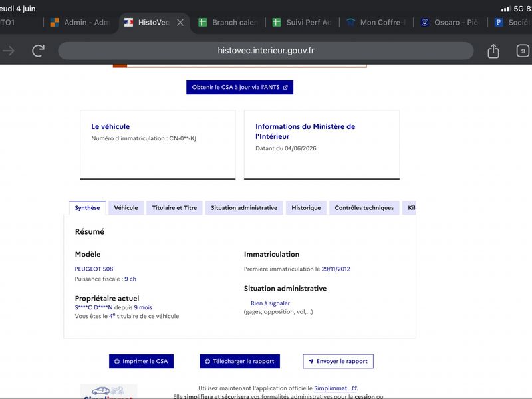This screenshot has width=532, height=399.
Task: Click the Informations du Ministère de l'Intérieur heading
Action: point(305,131)
